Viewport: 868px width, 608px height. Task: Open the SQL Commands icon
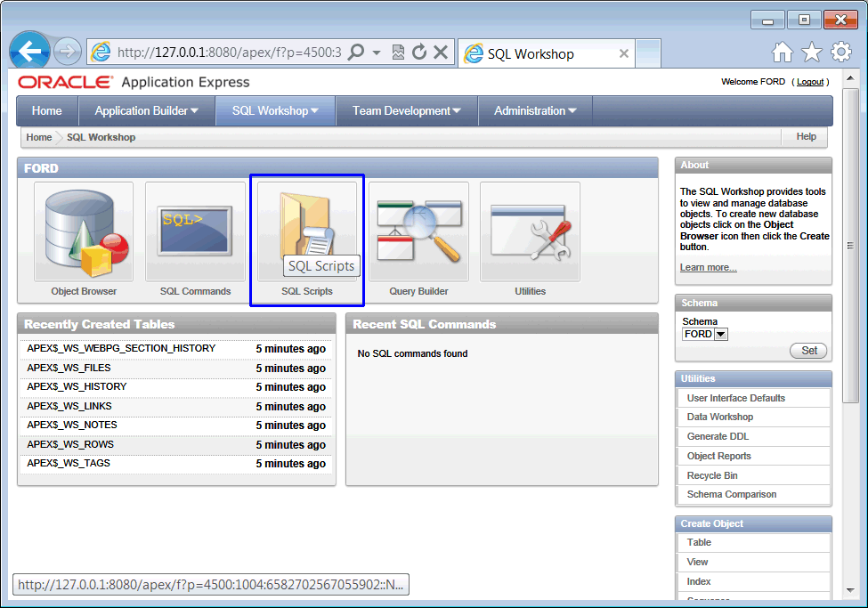pos(195,231)
